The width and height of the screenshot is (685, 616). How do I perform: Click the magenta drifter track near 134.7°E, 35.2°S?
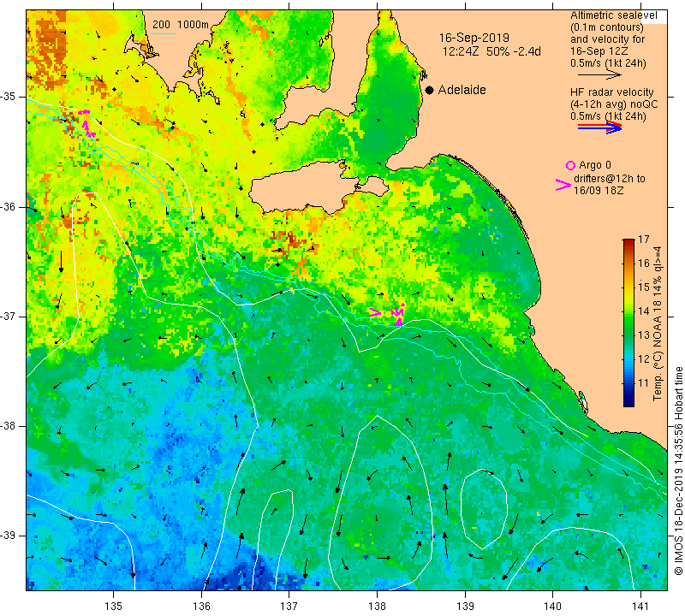[86, 124]
